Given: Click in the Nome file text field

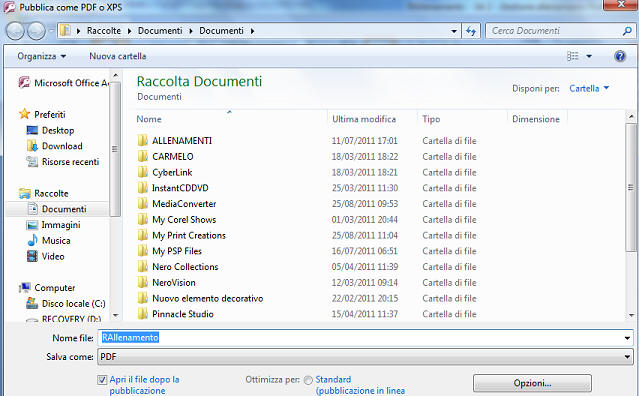Looking at the screenshot, I should [360, 338].
